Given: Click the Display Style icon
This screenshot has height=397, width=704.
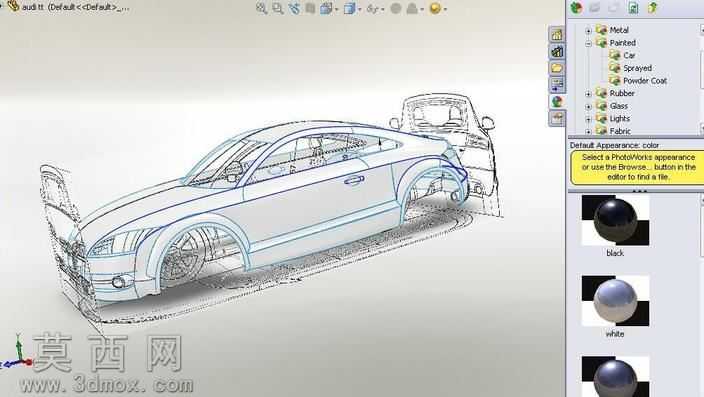Looking at the screenshot, I should pyautogui.click(x=349, y=8).
